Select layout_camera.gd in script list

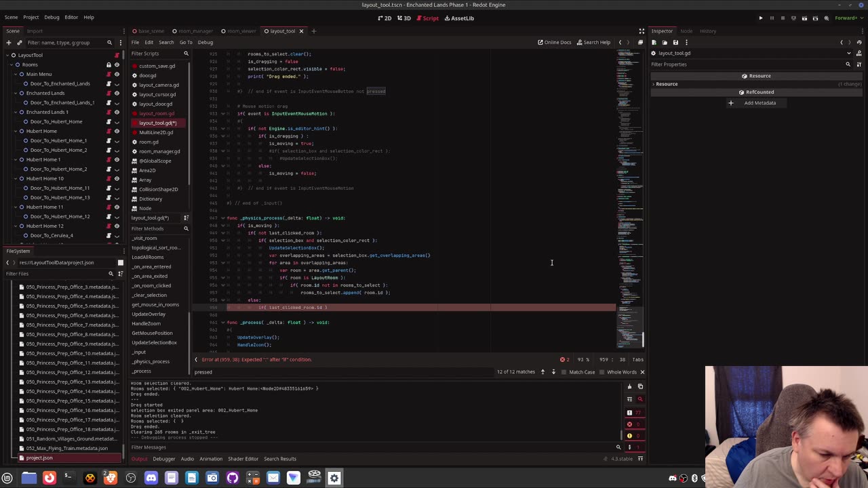(159, 85)
